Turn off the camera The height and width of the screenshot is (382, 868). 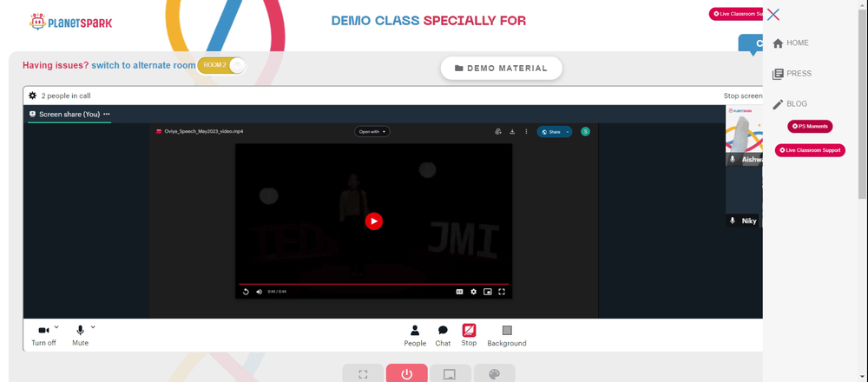[x=43, y=335]
